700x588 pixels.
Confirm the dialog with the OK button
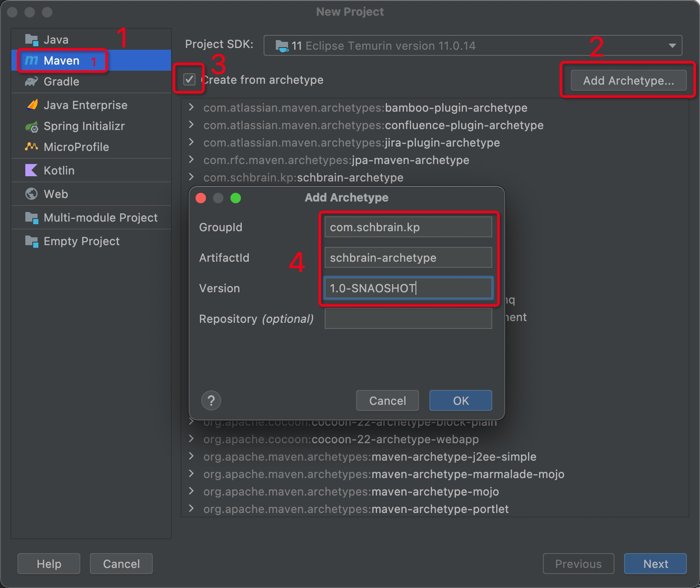click(x=460, y=400)
